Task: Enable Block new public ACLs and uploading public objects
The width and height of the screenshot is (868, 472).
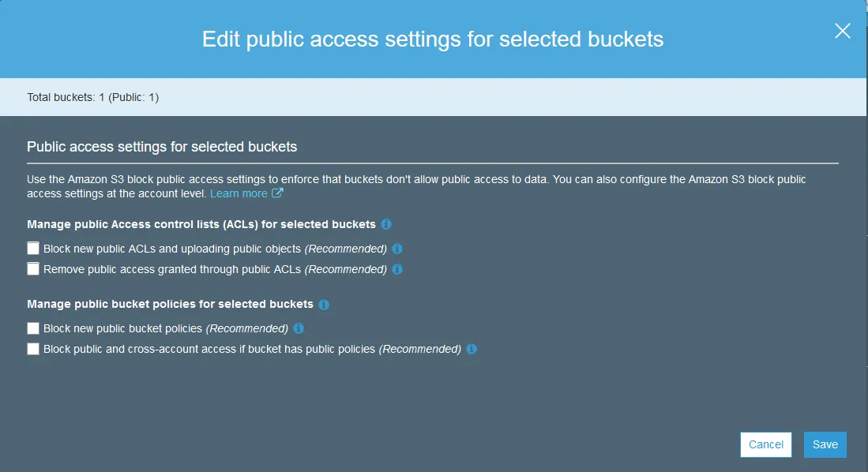Action: click(33, 248)
